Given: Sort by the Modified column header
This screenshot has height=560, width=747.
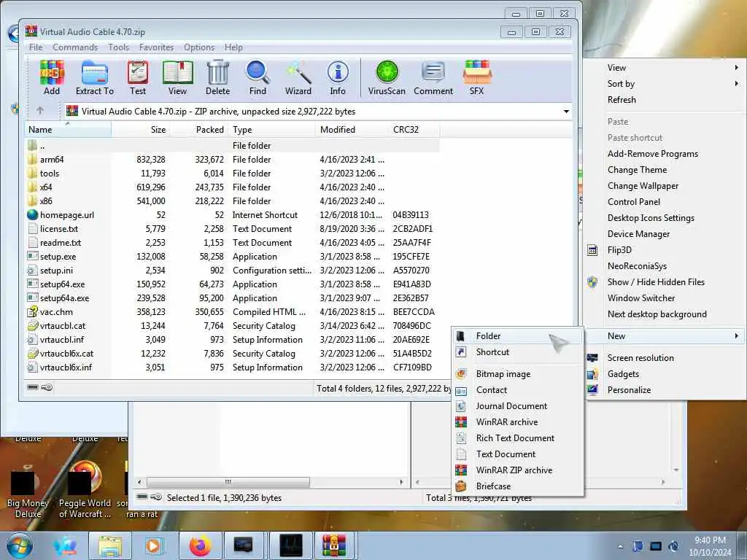Looking at the screenshot, I should tap(352, 130).
